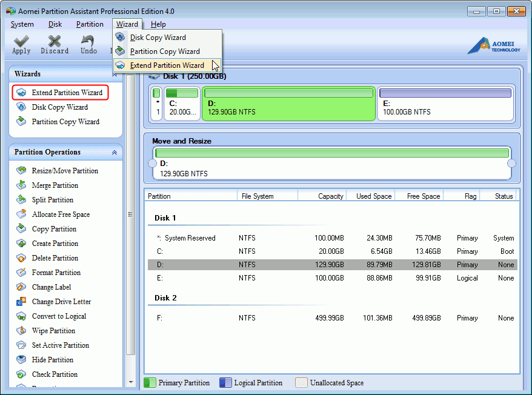This screenshot has width=532, height=395.
Task: Click the Capacity column header
Action: [322, 196]
